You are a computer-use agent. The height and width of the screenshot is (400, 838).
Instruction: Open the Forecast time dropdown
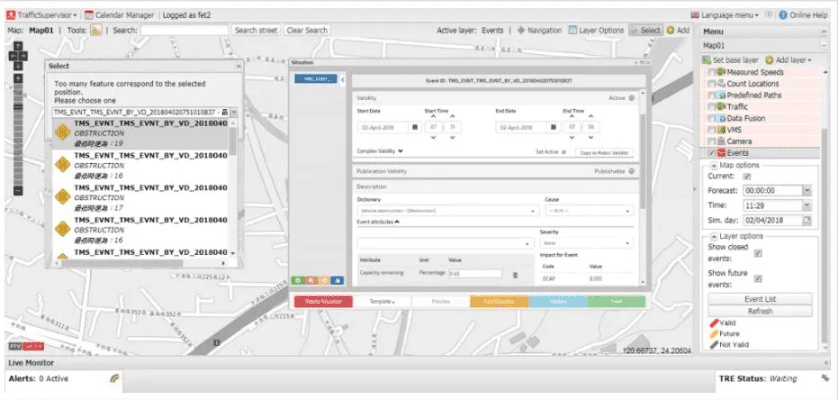point(806,190)
